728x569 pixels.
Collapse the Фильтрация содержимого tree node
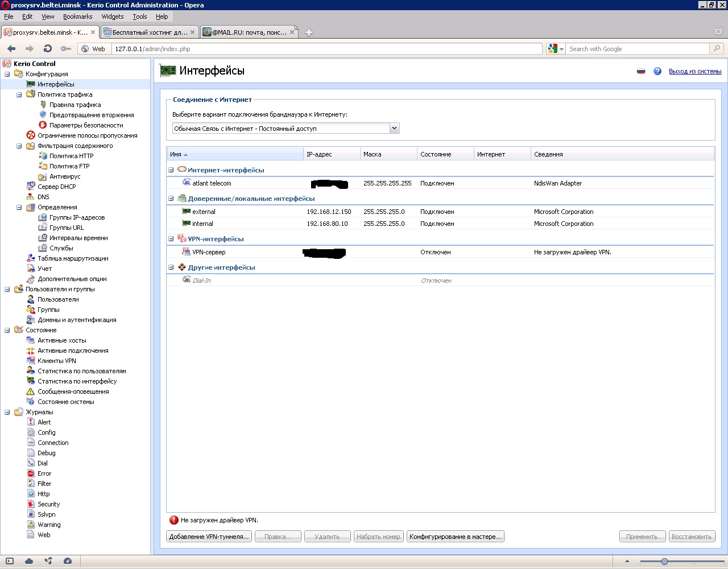point(19,146)
